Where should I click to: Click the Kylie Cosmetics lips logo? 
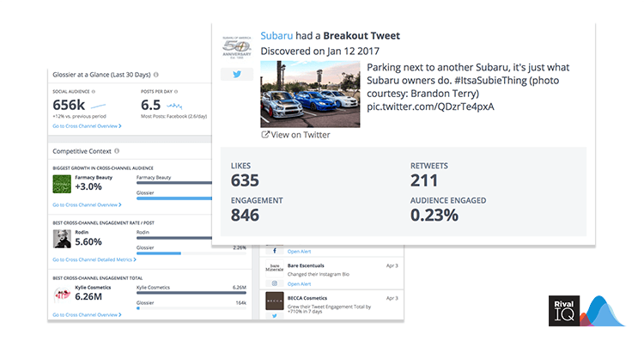pyautogui.click(x=62, y=294)
